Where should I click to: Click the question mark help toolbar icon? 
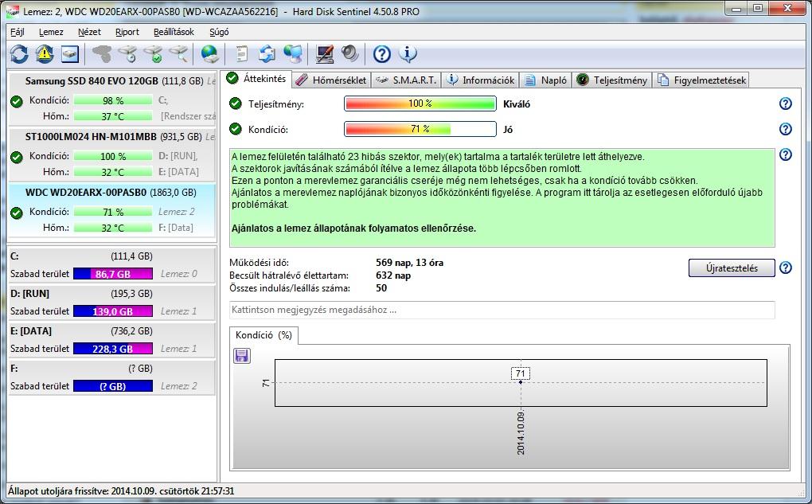381,54
